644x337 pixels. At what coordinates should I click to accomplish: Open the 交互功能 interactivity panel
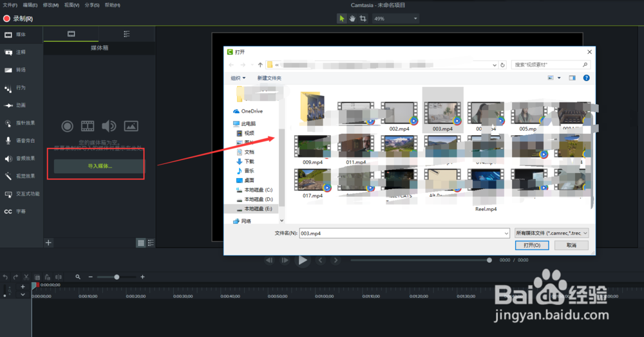21,194
